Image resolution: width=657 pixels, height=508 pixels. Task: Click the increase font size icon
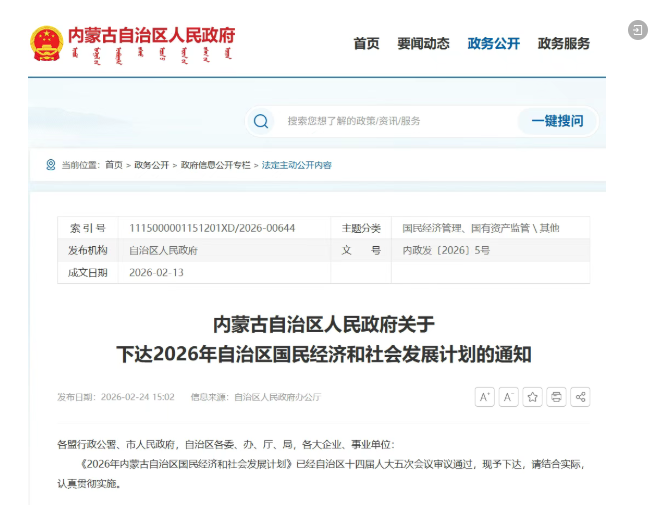click(485, 397)
